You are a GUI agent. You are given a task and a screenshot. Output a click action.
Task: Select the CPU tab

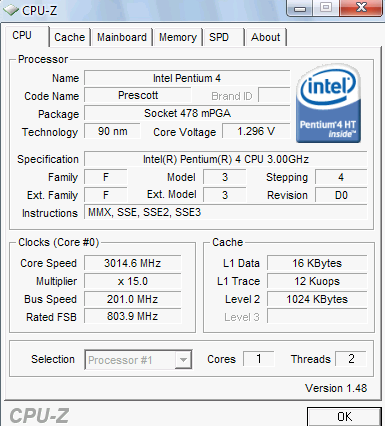click(x=22, y=35)
